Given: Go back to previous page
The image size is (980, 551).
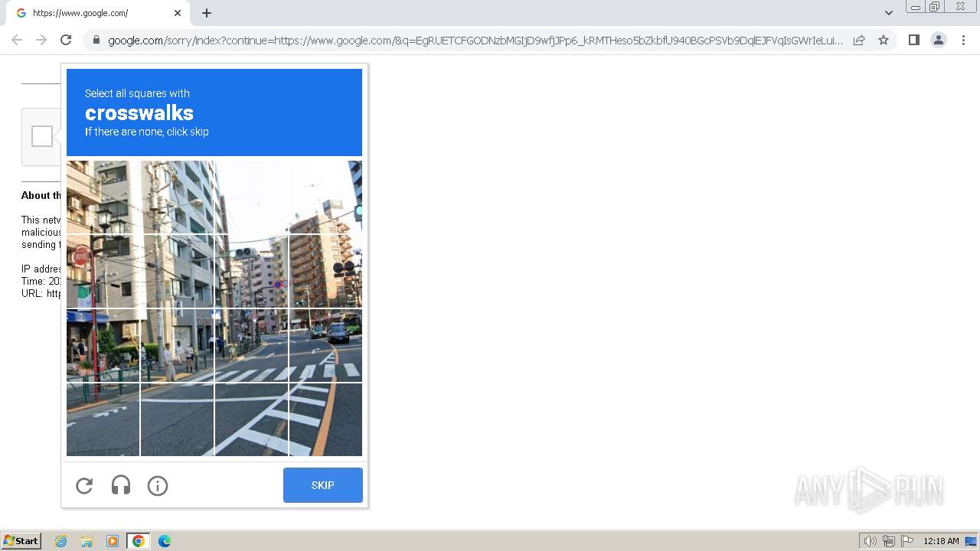Looking at the screenshot, I should click(x=17, y=40).
